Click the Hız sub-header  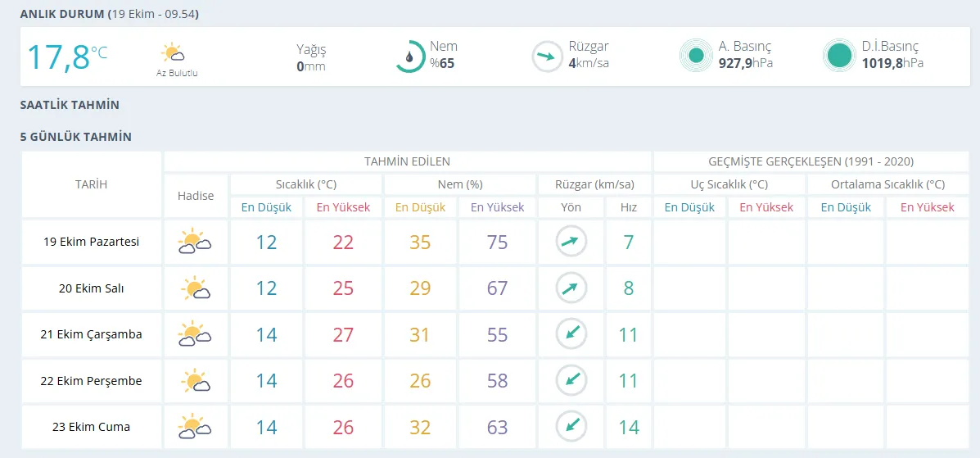628,208
